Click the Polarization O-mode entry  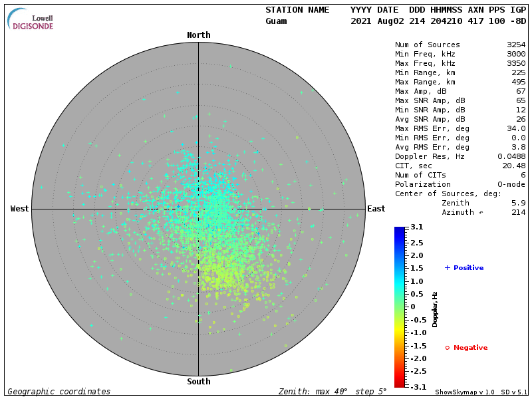tap(460, 185)
